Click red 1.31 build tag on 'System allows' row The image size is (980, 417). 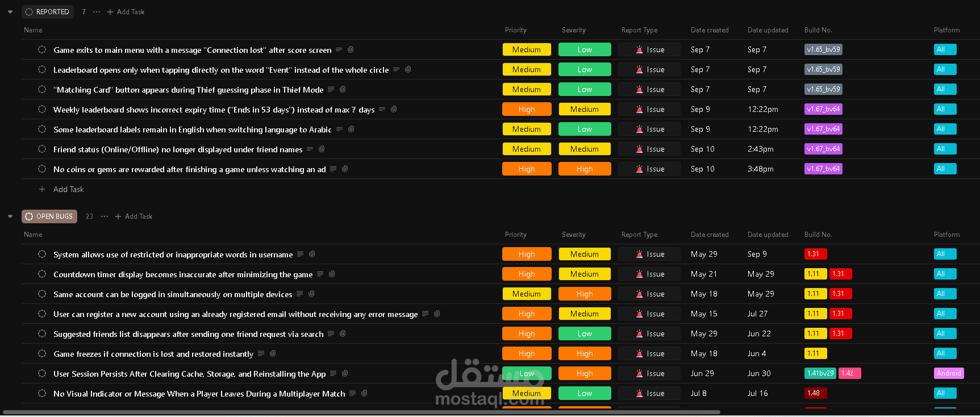point(815,254)
